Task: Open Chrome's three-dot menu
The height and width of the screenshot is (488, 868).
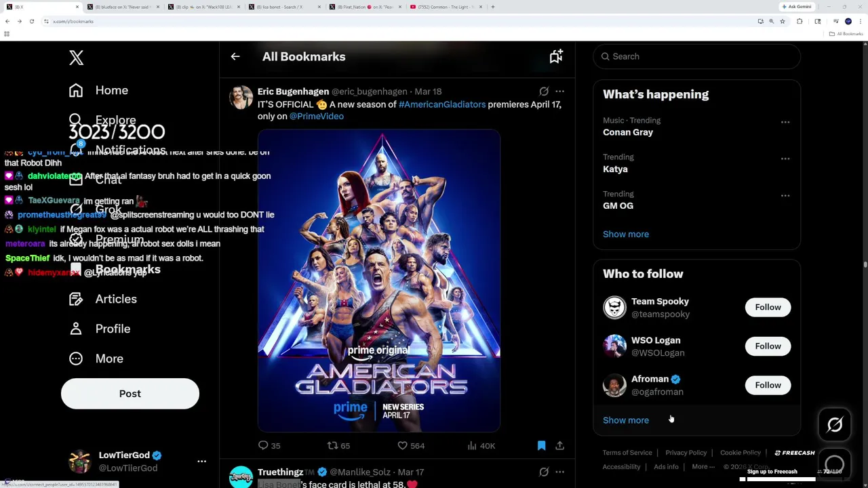Action: (x=860, y=21)
